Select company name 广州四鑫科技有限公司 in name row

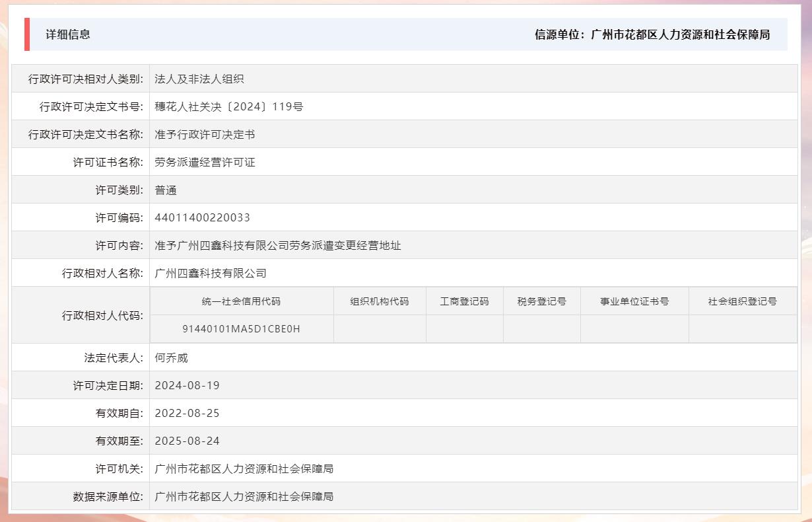pyautogui.click(x=211, y=273)
